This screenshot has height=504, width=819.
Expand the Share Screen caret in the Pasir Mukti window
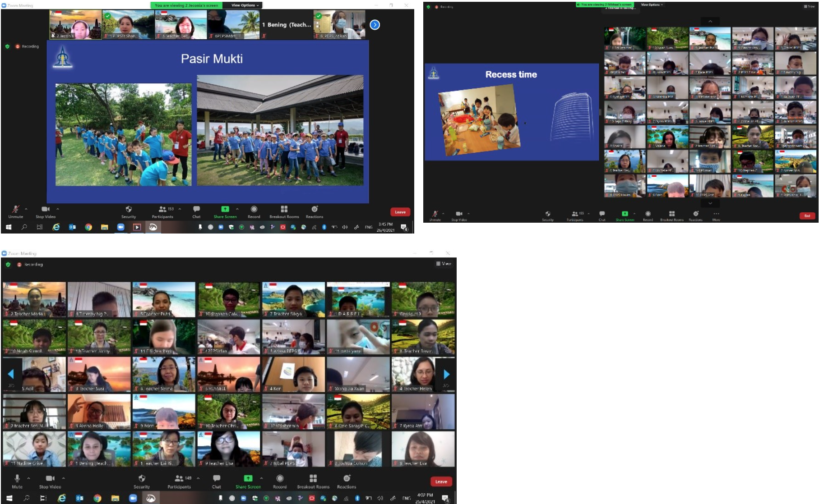237,209
